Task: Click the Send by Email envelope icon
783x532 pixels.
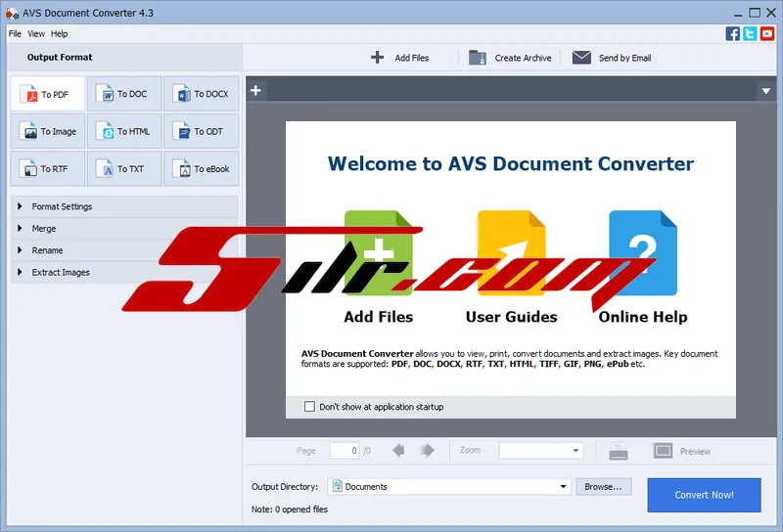Action: [581, 58]
